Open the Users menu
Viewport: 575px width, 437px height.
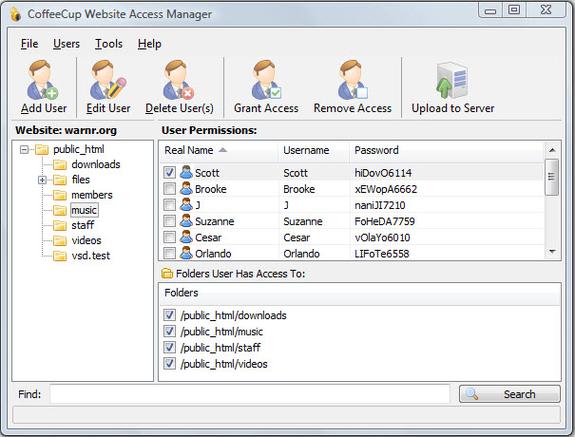[66, 44]
